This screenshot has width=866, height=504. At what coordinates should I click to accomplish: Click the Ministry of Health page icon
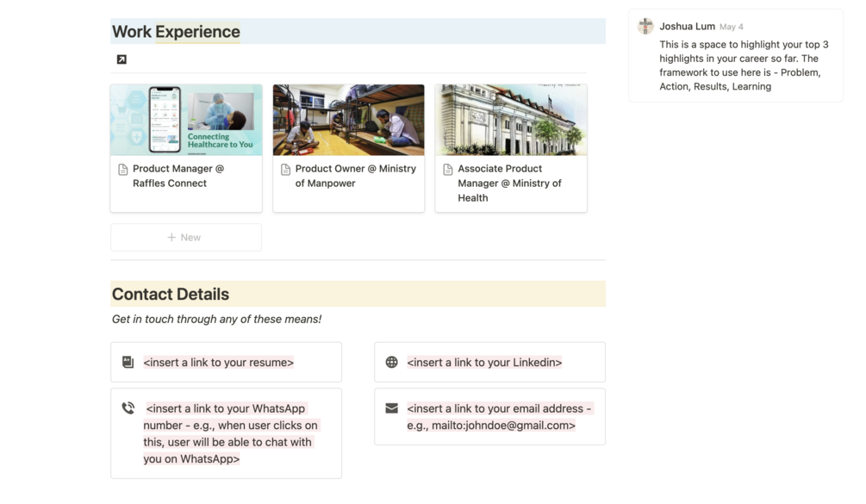pyautogui.click(x=448, y=170)
